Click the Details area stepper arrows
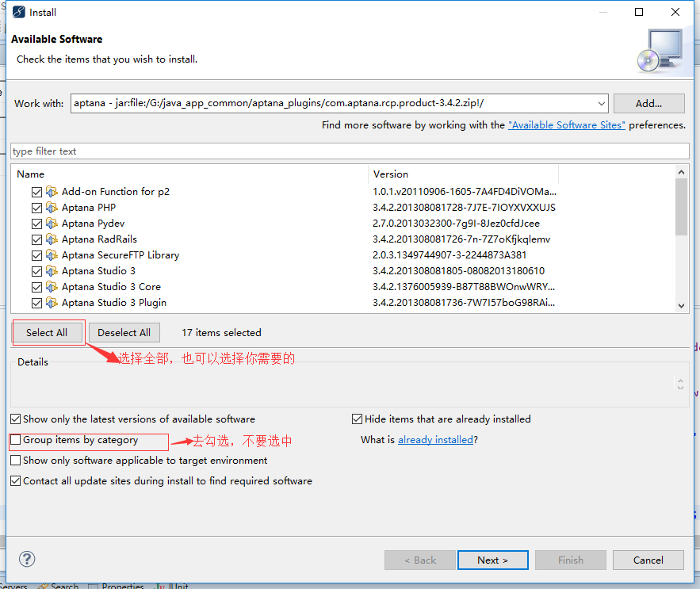The image size is (700, 589). pos(680,384)
